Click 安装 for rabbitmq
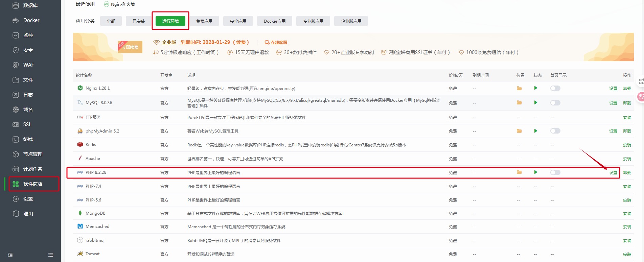This screenshot has width=644, height=262. [627, 241]
